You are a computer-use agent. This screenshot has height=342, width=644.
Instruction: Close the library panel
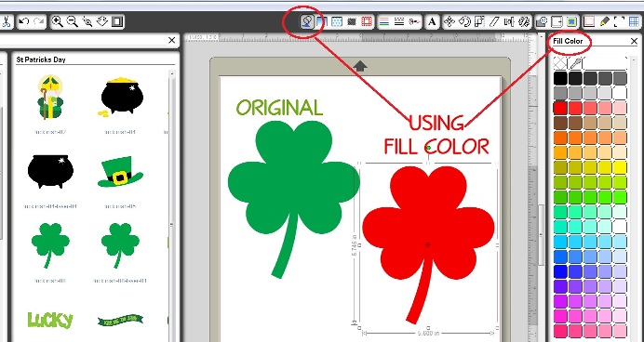[x=171, y=40]
